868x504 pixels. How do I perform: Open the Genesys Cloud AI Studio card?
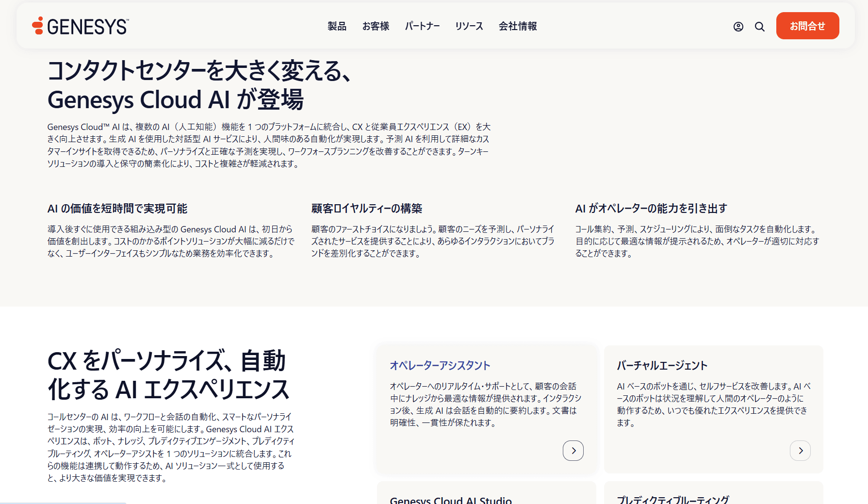click(487, 493)
